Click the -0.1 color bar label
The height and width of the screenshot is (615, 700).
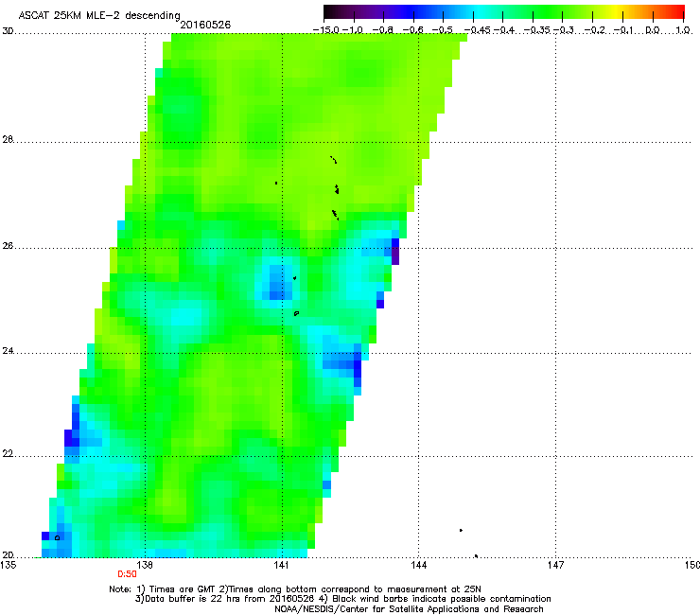[x=623, y=30]
